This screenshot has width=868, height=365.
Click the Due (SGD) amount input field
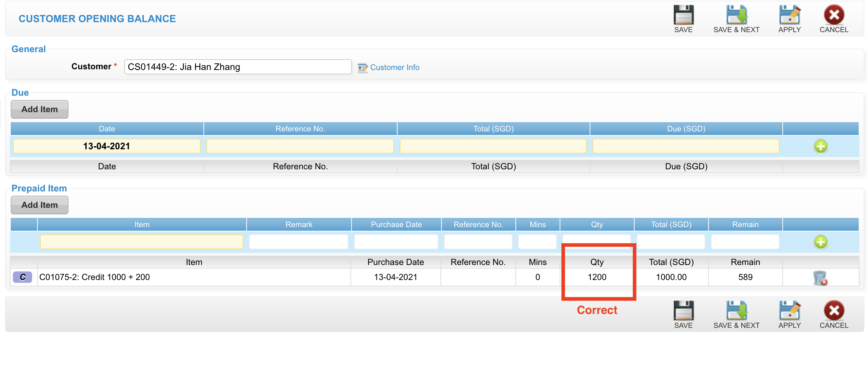[686, 146]
